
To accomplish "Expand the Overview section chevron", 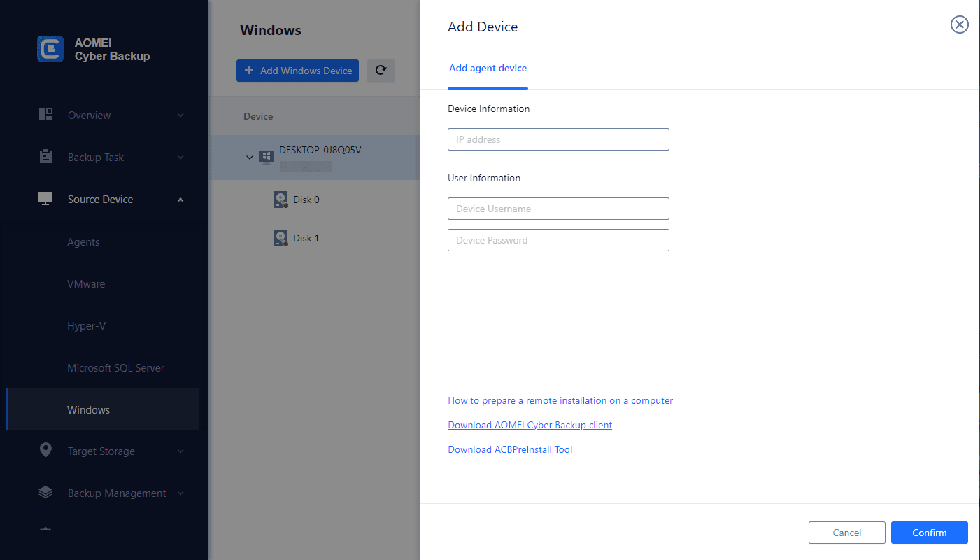I will click(x=181, y=115).
